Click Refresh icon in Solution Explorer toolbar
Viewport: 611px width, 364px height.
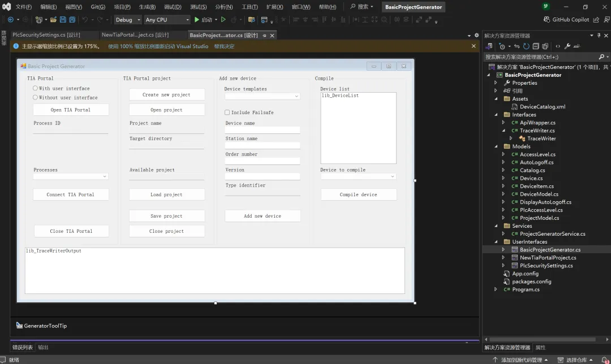point(526,46)
